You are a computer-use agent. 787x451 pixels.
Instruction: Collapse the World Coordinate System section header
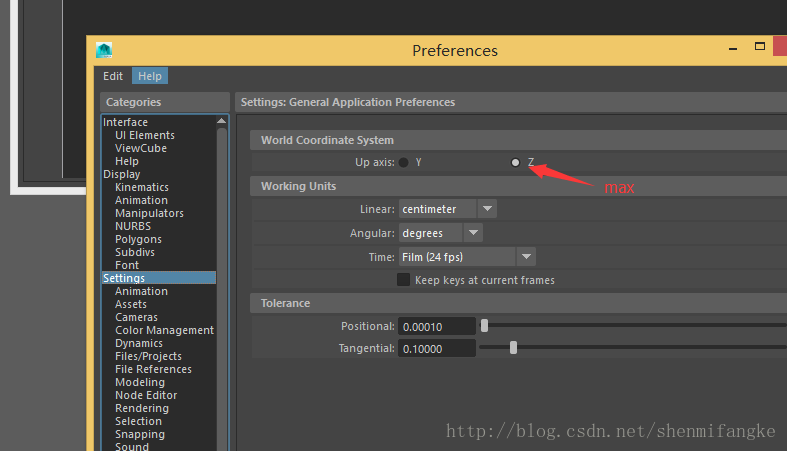tap(518, 140)
